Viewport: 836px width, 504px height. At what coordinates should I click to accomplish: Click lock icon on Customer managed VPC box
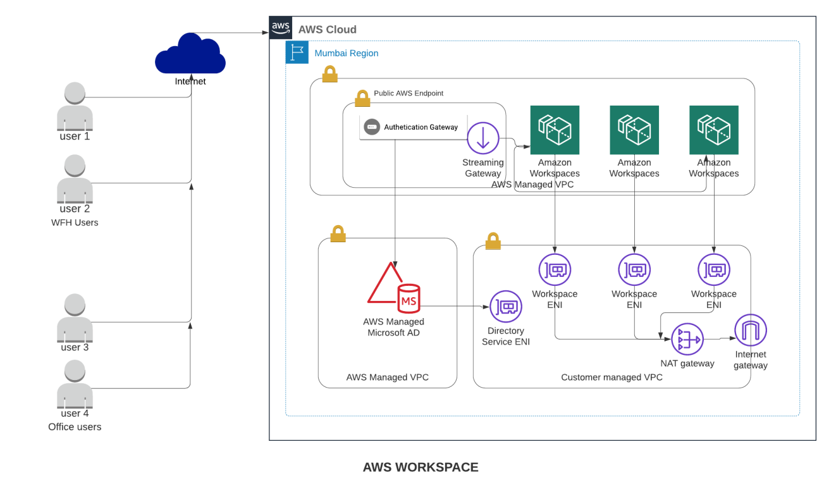[493, 241]
